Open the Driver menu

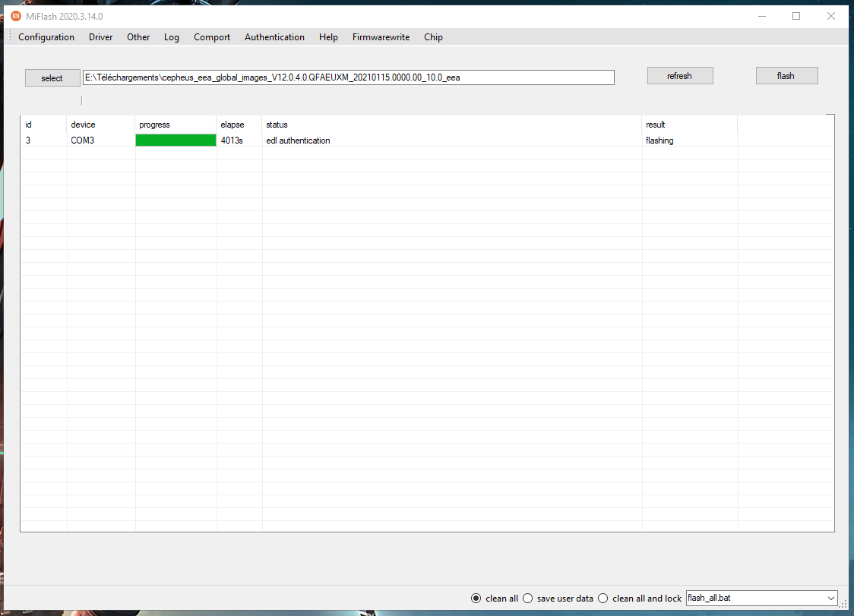pos(101,37)
